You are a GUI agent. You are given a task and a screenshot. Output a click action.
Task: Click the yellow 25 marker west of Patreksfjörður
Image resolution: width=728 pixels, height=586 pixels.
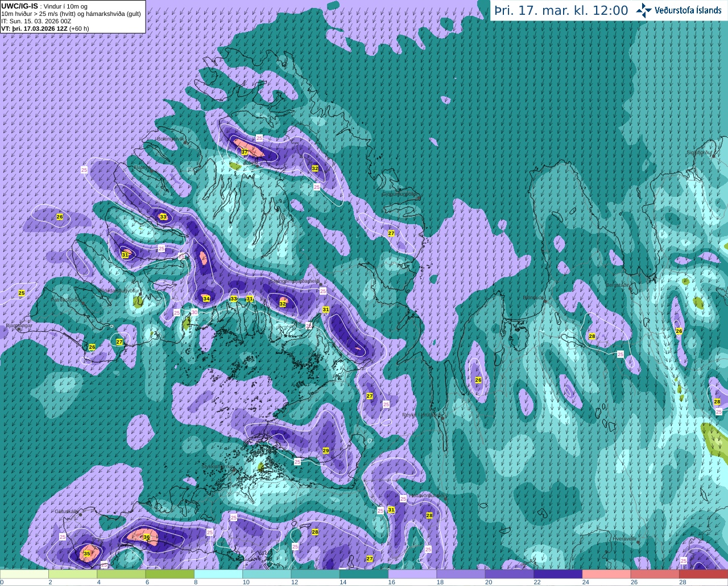[22, 293]
